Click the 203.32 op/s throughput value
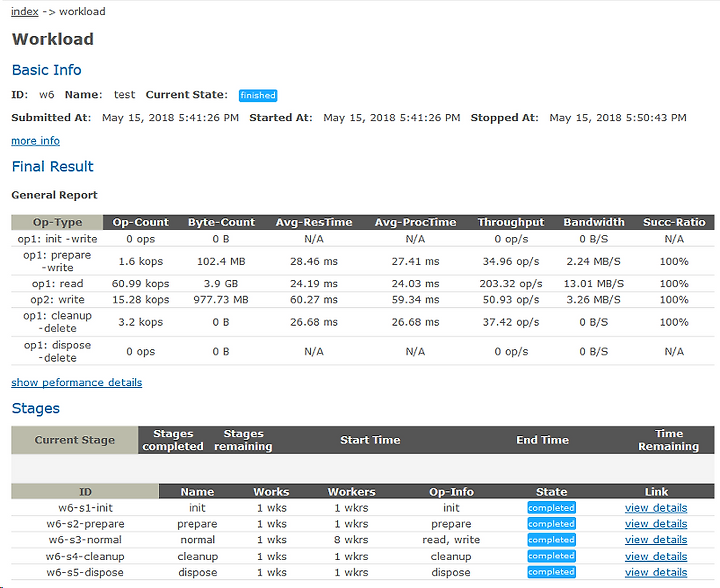720x588 pixels. click(511, 284)
